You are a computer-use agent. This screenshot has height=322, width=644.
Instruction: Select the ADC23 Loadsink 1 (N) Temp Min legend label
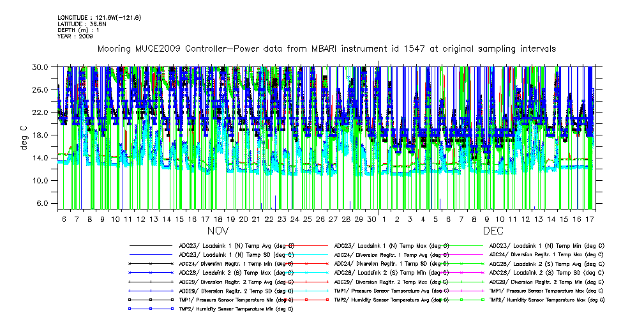tap(547, 245)
